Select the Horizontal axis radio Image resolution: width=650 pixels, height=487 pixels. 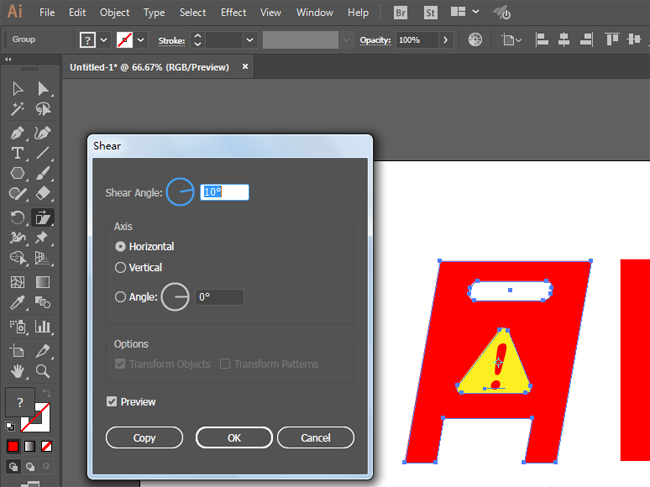(x=120, y=247)
